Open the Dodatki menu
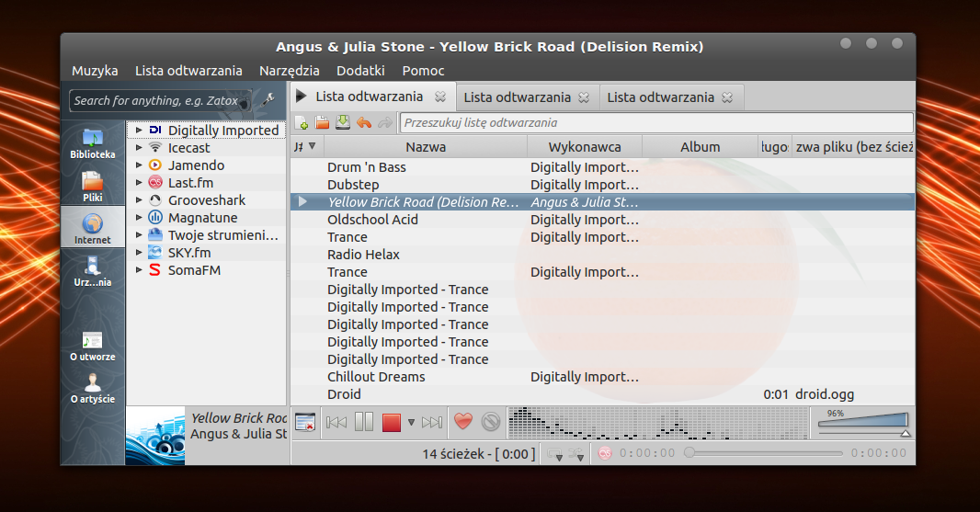 (x=360, y=71)
